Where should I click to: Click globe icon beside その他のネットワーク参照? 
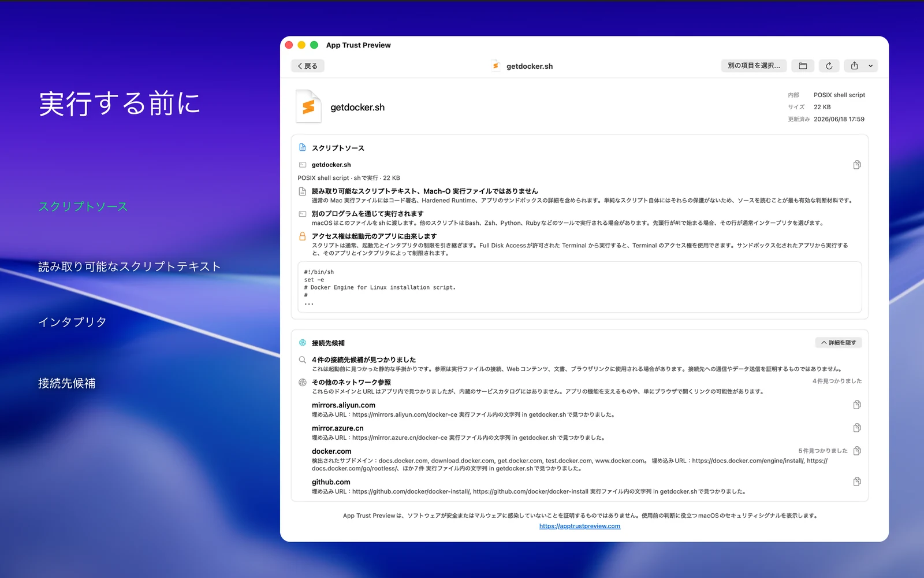303,382
